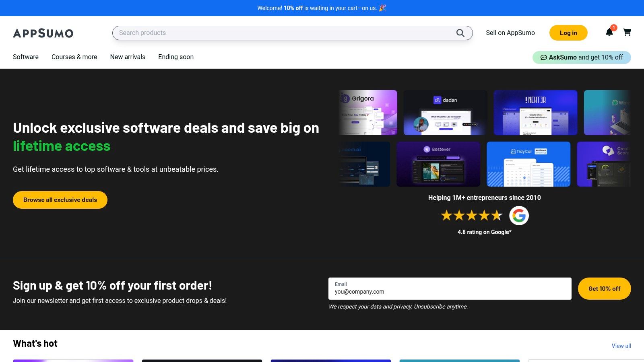Image resolution: width=644 pixels, height=362 pixels.
Task: Focus the Search products field
Action: click(x=292, y=33)
